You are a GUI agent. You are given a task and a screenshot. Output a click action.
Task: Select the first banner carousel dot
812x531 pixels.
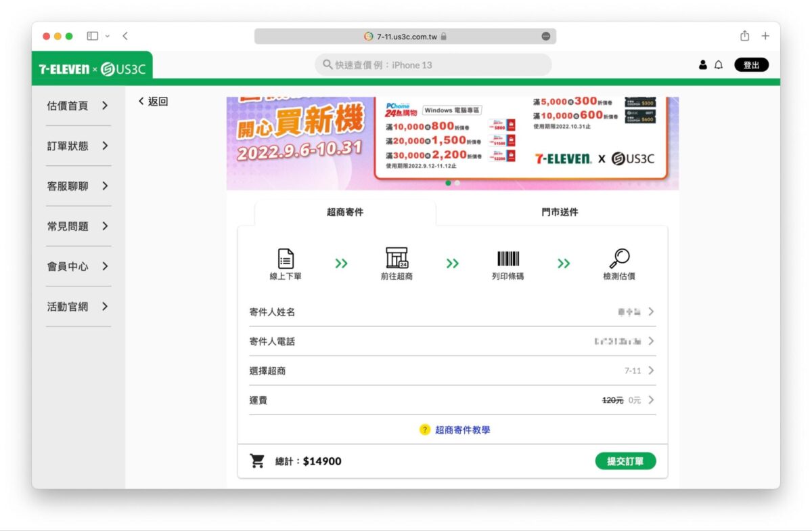tap(448, 183)
